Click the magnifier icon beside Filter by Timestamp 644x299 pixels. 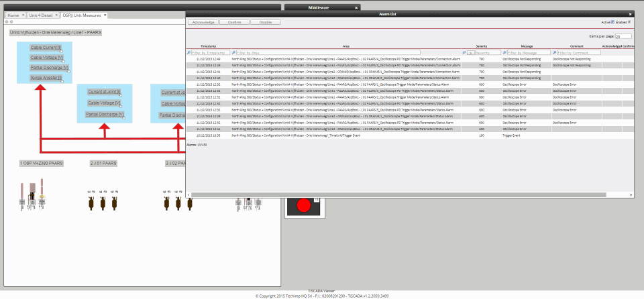click(189, 52)
